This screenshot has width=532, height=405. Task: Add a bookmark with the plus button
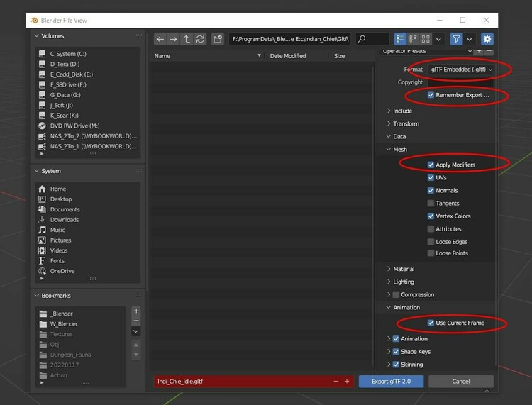point(136,311)
